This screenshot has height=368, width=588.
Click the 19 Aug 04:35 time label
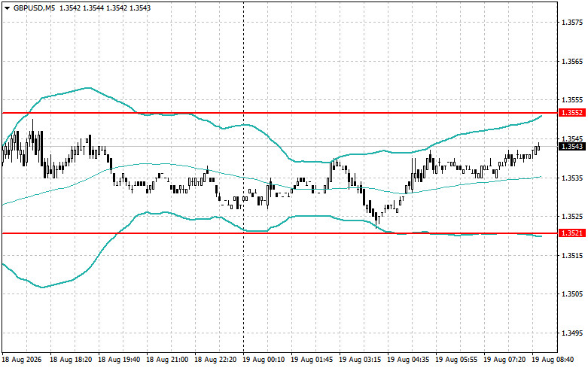(408, 360)
